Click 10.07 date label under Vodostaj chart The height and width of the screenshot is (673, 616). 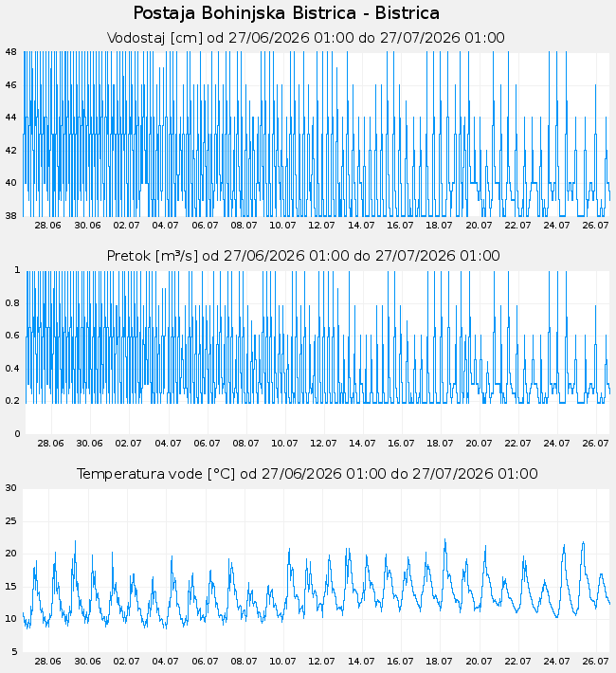point(282,226)
